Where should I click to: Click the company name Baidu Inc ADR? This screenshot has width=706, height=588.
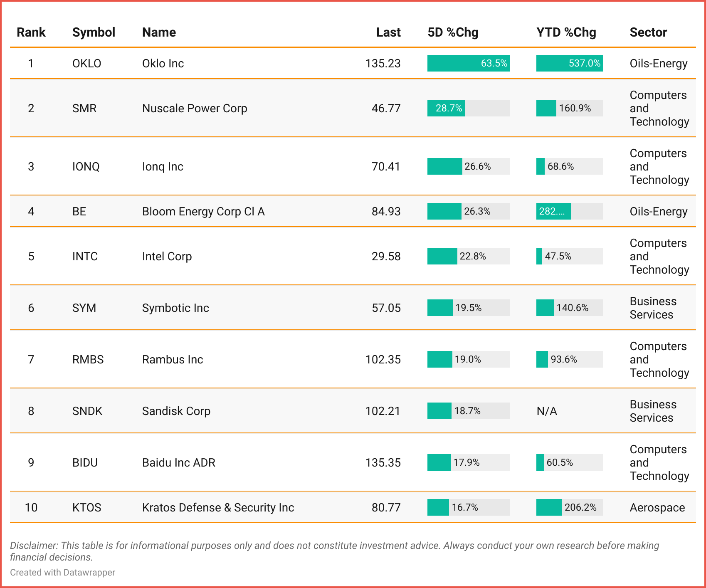[x=179, y=462]
